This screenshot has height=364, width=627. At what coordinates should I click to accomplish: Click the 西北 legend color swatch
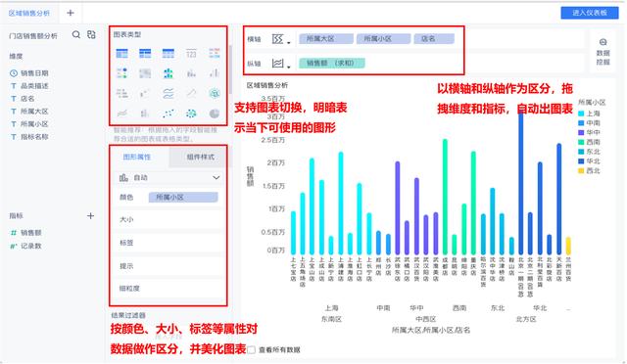(x=581, y=171)
